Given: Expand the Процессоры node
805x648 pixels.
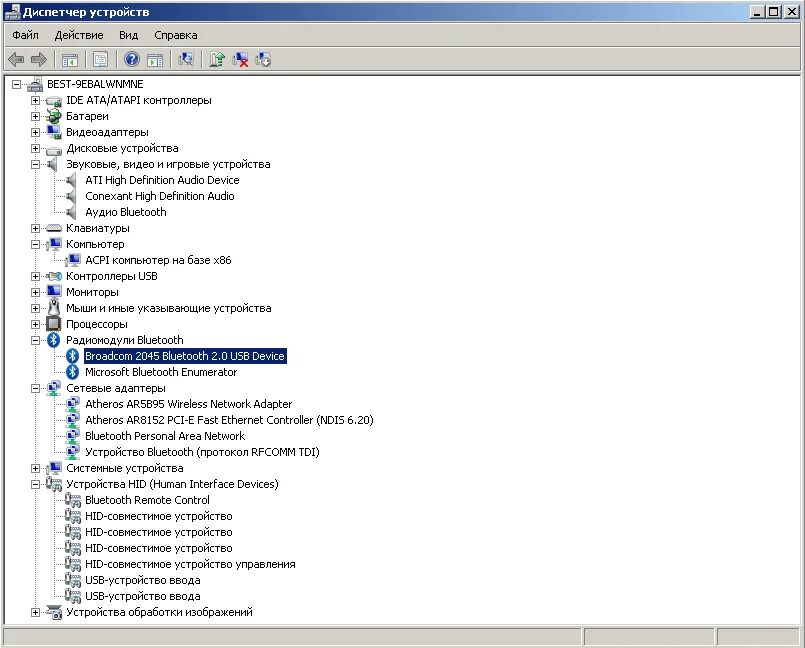Looking at the screenshot, I should coord(35,324).
